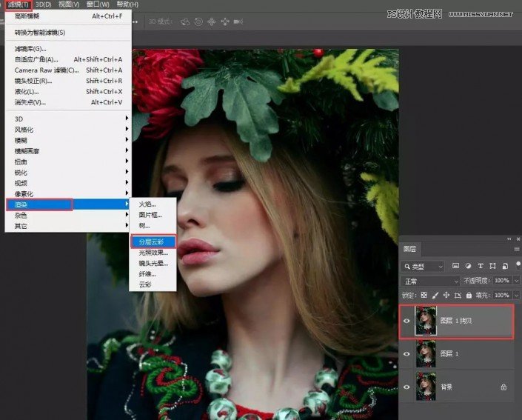Expand the 杂色 submenu
Screen dimensions: 522x420
pyautogui.click(x=68, y=215)
